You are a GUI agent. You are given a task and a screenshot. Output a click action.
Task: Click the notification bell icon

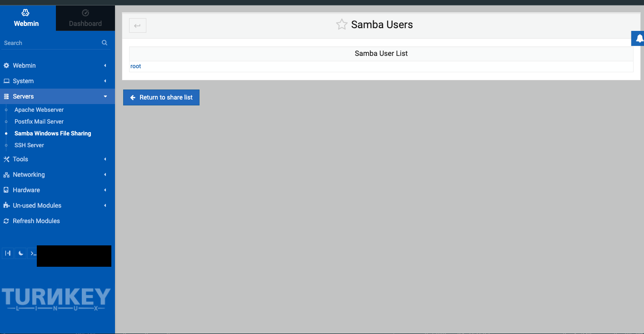pyautogui.click(x=639, y=39)
